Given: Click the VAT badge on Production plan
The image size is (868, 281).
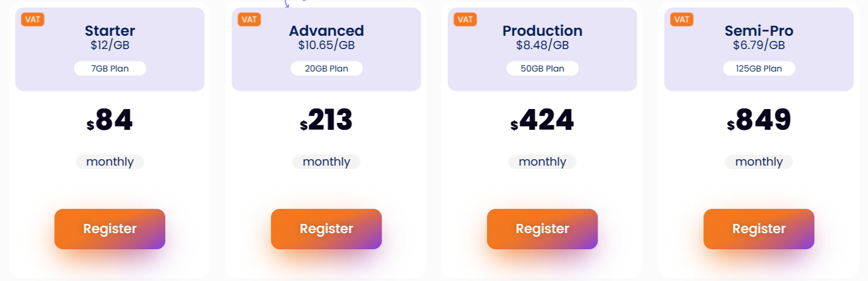Looking at the screenshot, I should (x=465, y=19).
